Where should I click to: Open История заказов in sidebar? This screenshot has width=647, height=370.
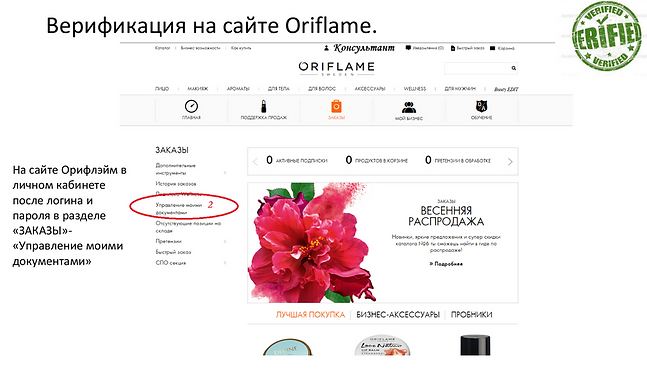pos(176,184)
